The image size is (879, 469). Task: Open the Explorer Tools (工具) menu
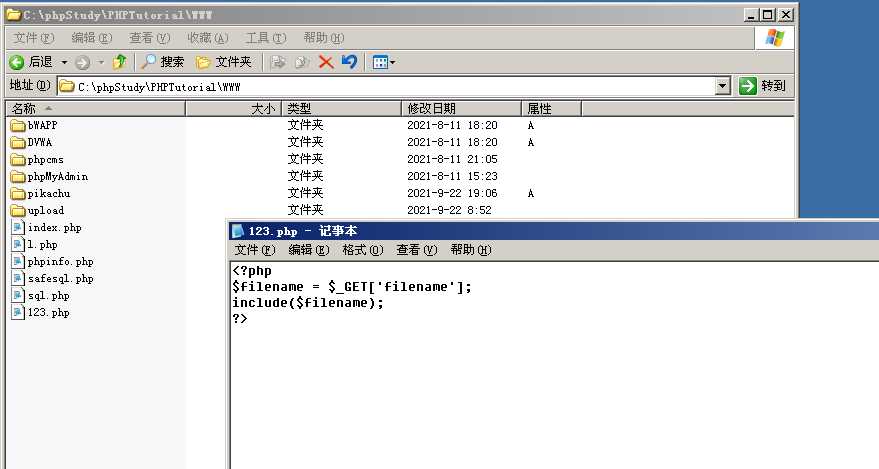(264, 38)
